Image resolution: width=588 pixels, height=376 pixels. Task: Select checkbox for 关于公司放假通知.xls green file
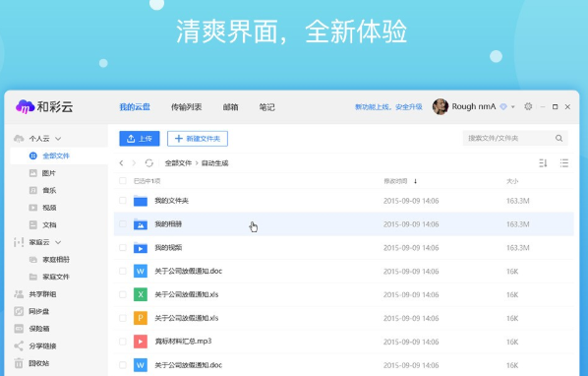(123, 294)
